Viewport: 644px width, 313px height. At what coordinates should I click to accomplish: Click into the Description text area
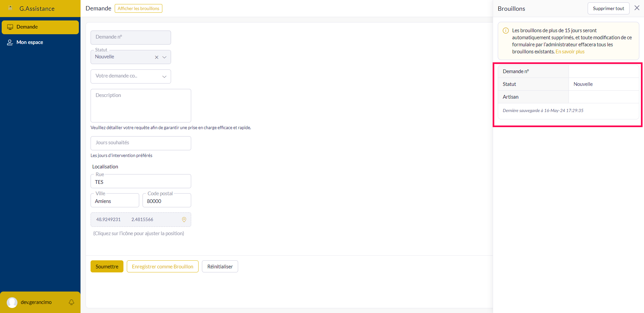(141, 106)
